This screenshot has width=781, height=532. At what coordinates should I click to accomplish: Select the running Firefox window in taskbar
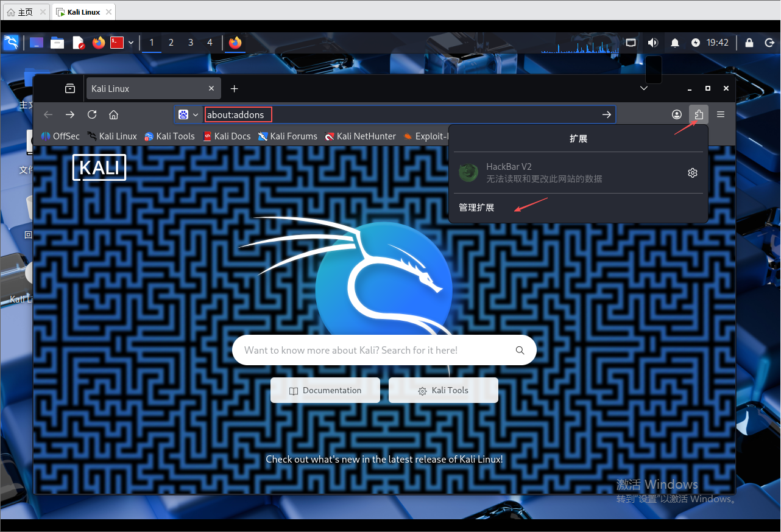[235, 43]
